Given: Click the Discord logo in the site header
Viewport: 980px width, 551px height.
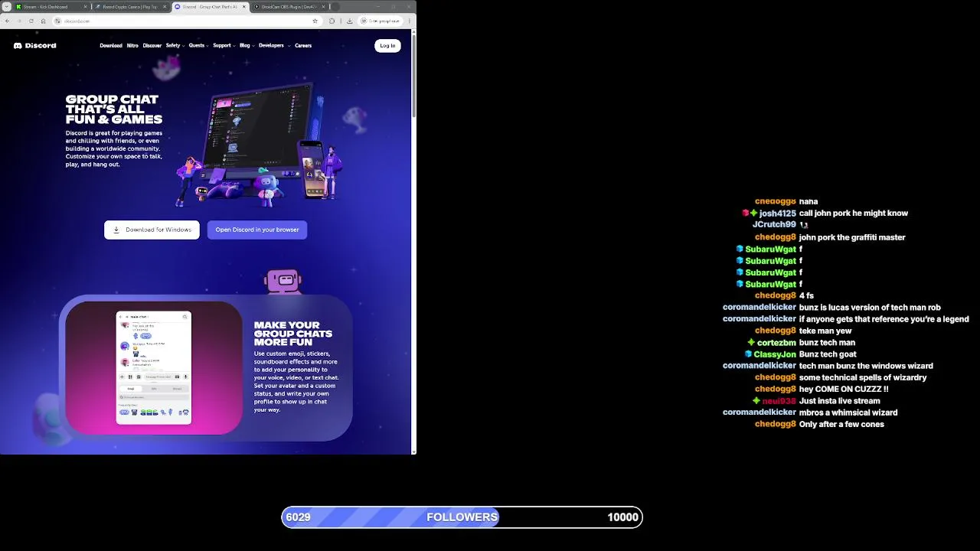Looking at the screenshot, I should (34, 45).
